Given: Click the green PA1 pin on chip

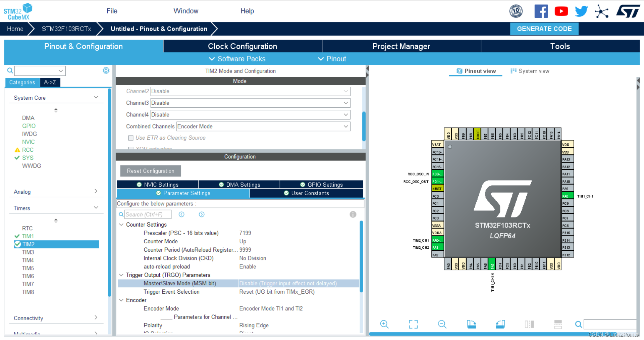Looking at the screenshot, I should 438,247.
